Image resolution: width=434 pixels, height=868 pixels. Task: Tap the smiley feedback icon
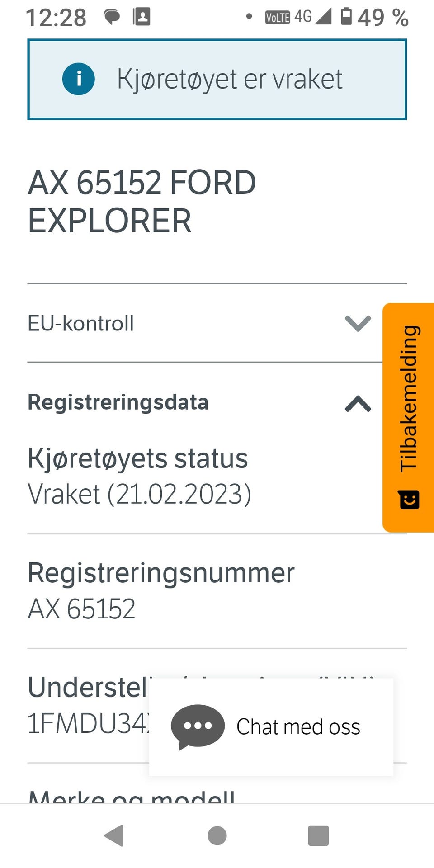[409, 500]
